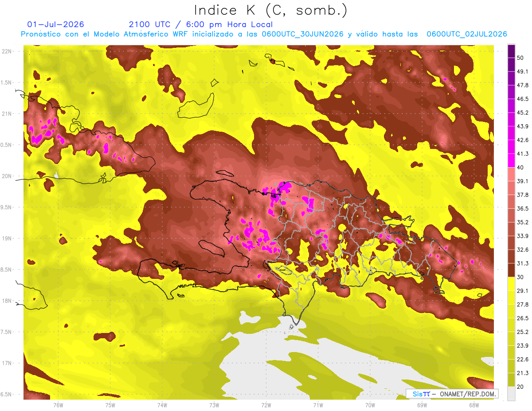Click the longitude label "71W"

click(x=318, y=405)
